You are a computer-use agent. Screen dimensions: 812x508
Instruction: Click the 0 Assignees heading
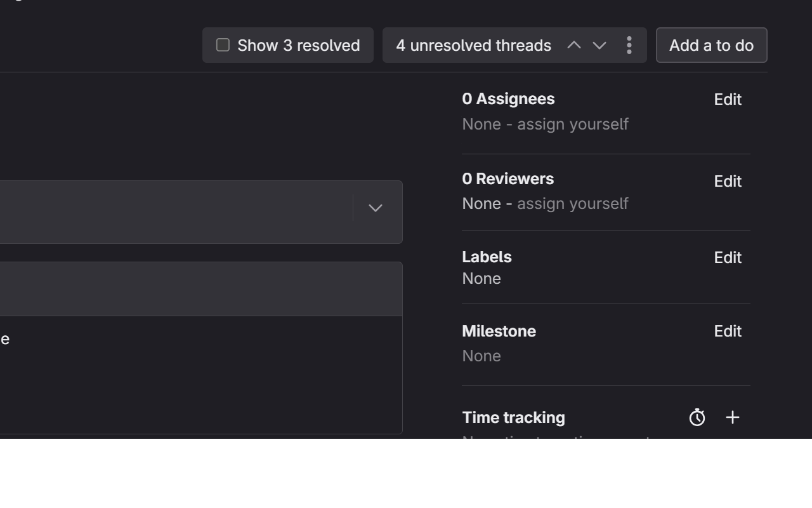point(508,99)
